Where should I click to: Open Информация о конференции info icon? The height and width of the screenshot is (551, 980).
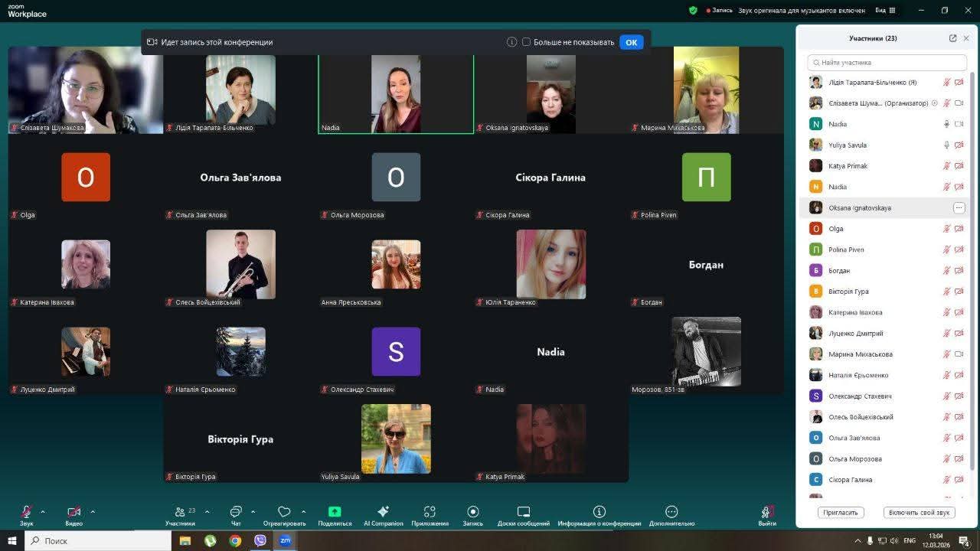[599, 512]
